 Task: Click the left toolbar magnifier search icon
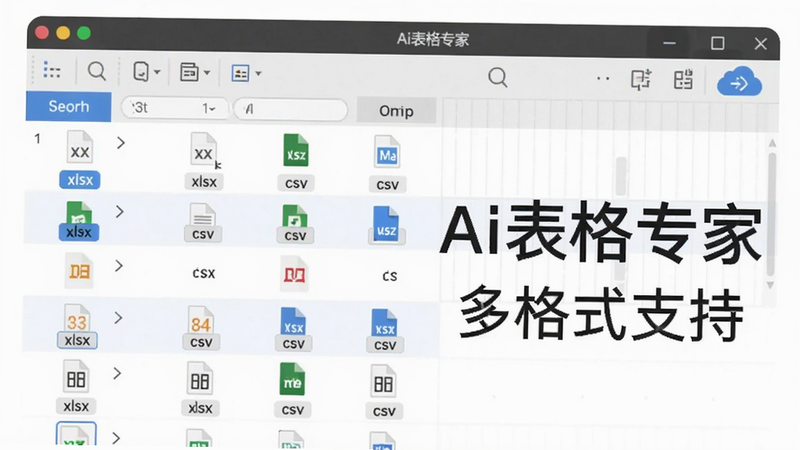point(96,71)
